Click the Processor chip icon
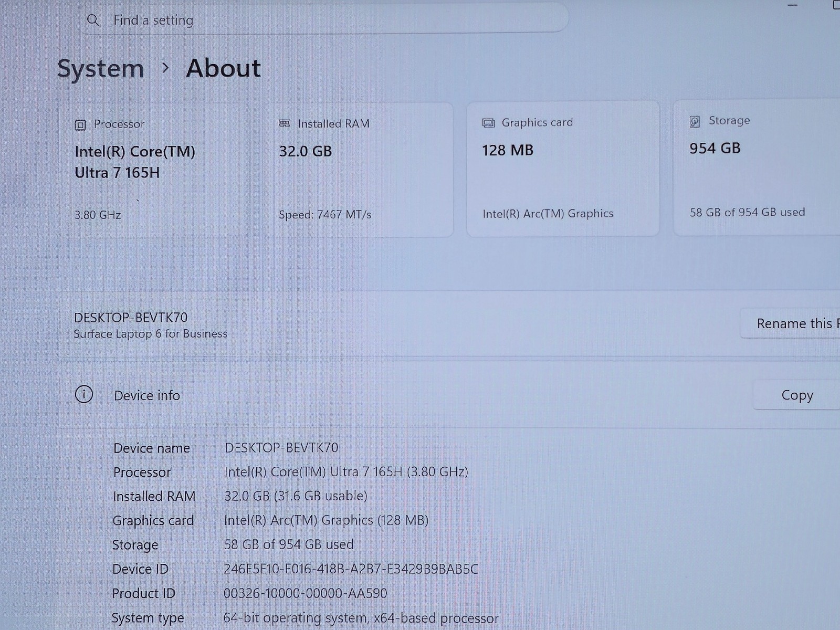Image resolution: width=840 pixels, height=630 pixels. pos(80,125)
